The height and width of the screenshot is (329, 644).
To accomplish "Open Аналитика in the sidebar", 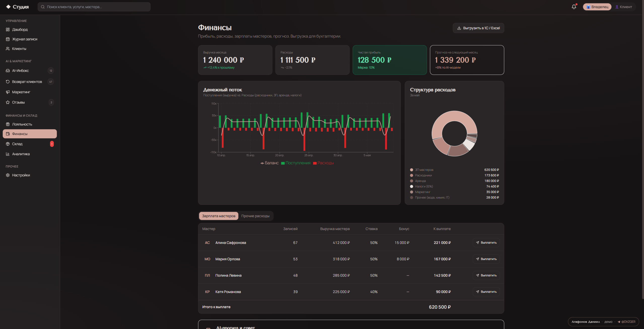I will 30,154.
